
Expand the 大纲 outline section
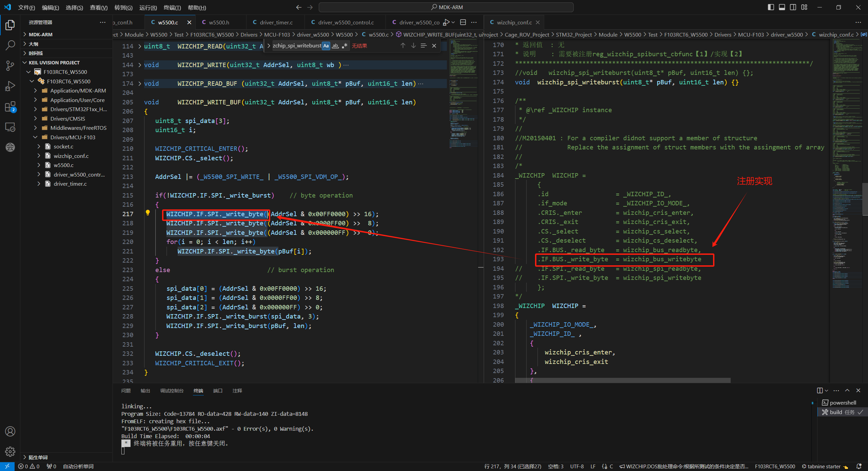(66, 44)
